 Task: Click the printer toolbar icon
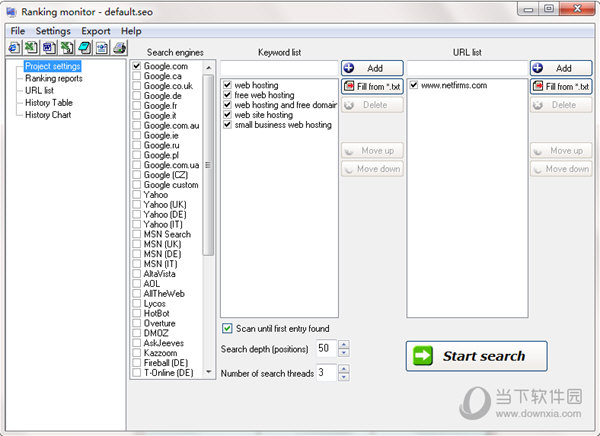tap(119, 48)
